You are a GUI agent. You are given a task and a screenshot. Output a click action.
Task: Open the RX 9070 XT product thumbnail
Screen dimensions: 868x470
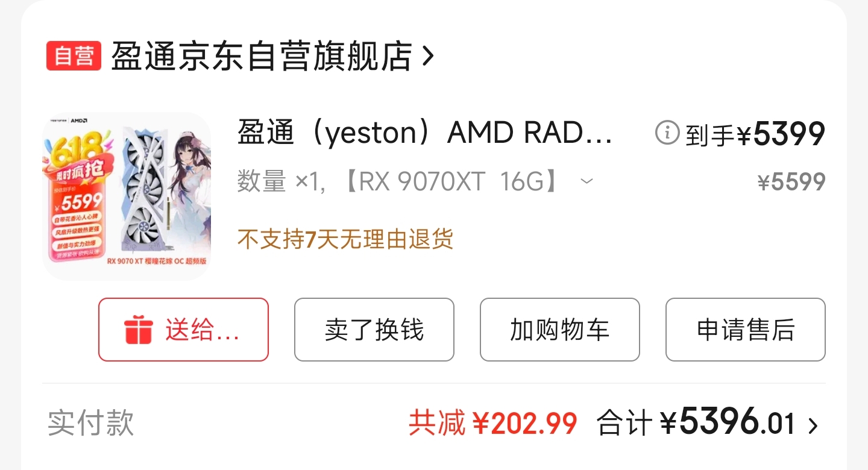click(127, 196)
